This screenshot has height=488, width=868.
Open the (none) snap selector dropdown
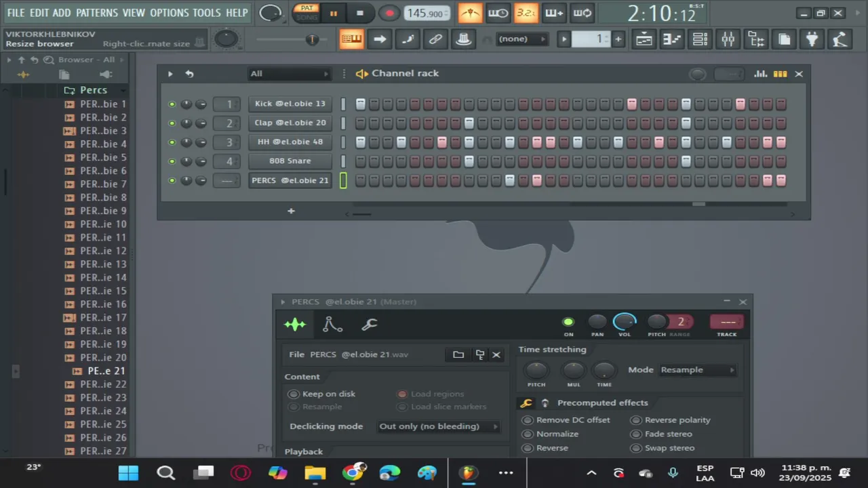pyautogui.click(x=521, y=39)
